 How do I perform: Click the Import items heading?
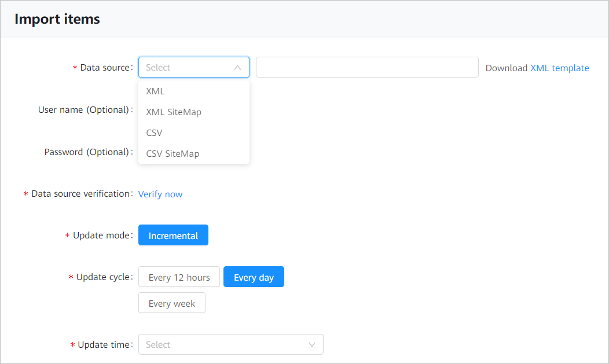pos(57,19)
